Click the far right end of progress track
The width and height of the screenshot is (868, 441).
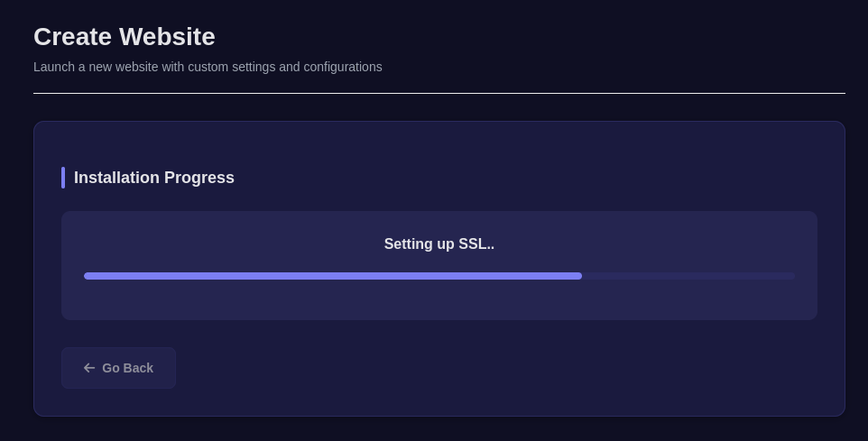[x=791, y=276]
